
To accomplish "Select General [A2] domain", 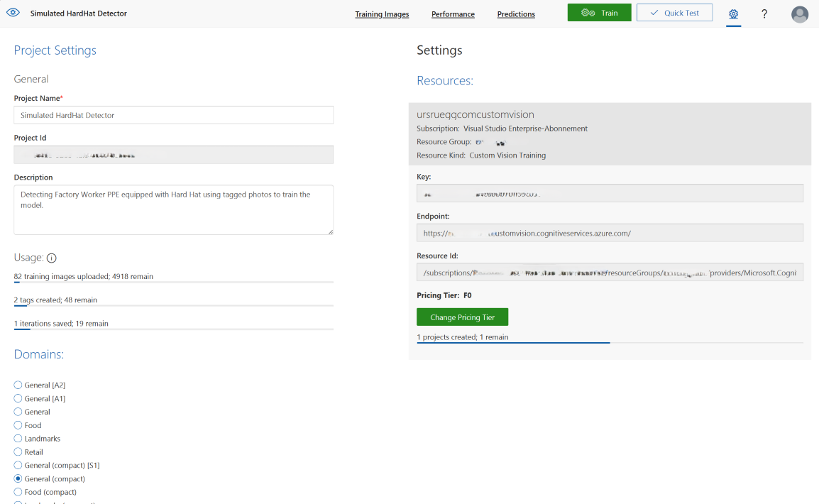I will 18,385.
